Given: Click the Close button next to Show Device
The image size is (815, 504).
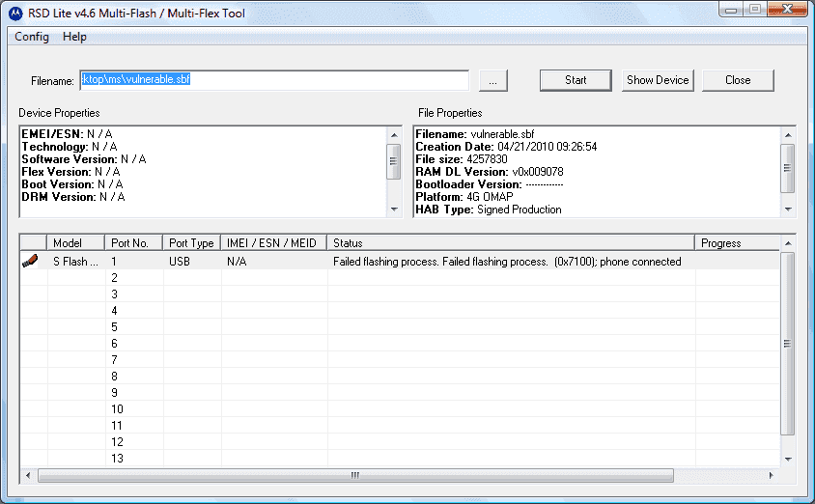Looking at the screenshot, I should [x=738, y=80].
